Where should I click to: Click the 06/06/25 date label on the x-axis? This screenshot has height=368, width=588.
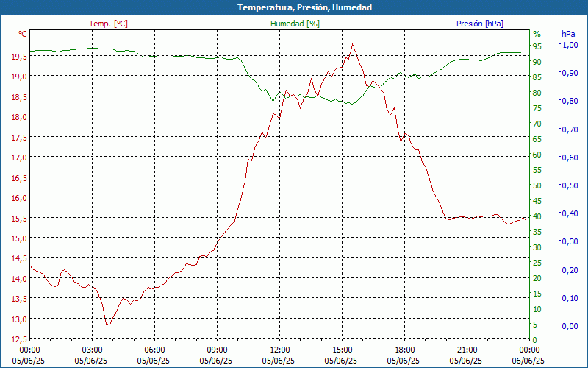pos(528,361)
